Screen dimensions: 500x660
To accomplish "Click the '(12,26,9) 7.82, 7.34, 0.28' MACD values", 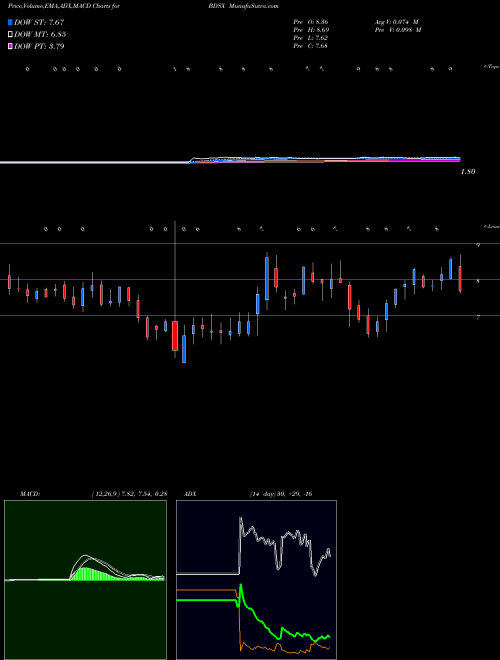I will point(129,494).
